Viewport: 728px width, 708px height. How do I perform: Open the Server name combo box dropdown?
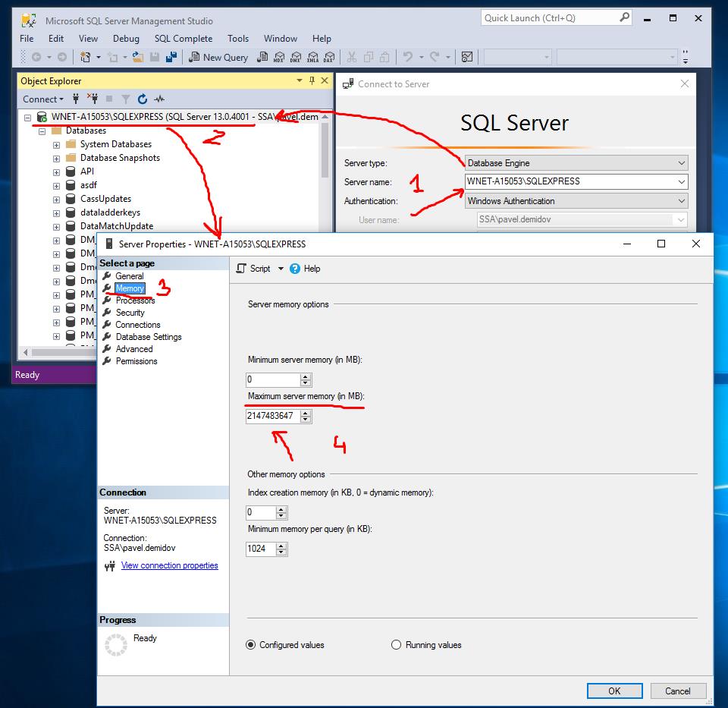(x=681, y=181)
